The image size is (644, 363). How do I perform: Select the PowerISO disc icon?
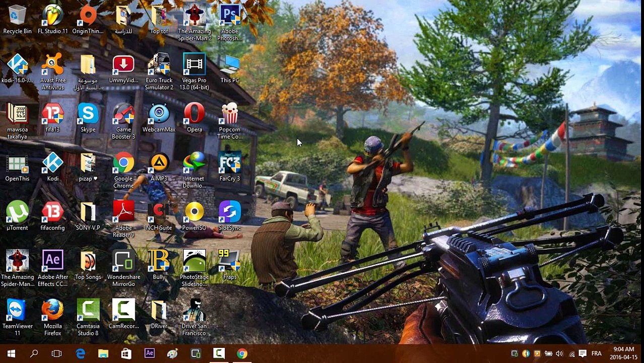pos(194,217)
